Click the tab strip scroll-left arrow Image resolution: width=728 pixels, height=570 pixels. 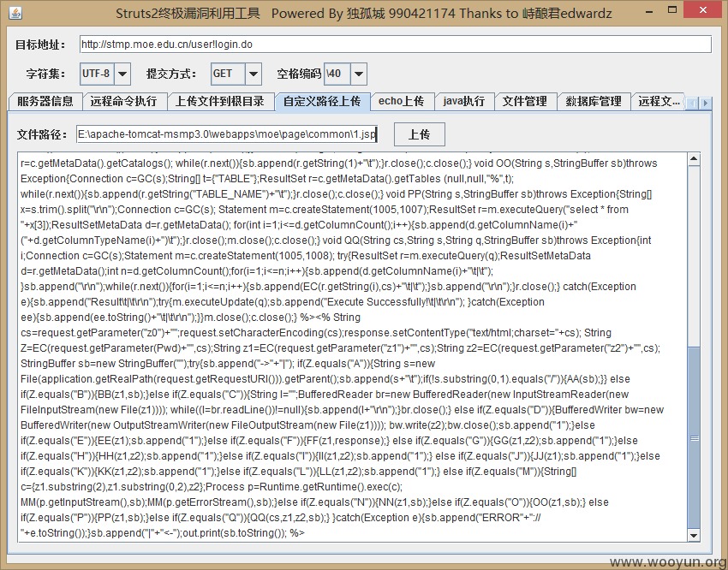(x=692, y=103)
